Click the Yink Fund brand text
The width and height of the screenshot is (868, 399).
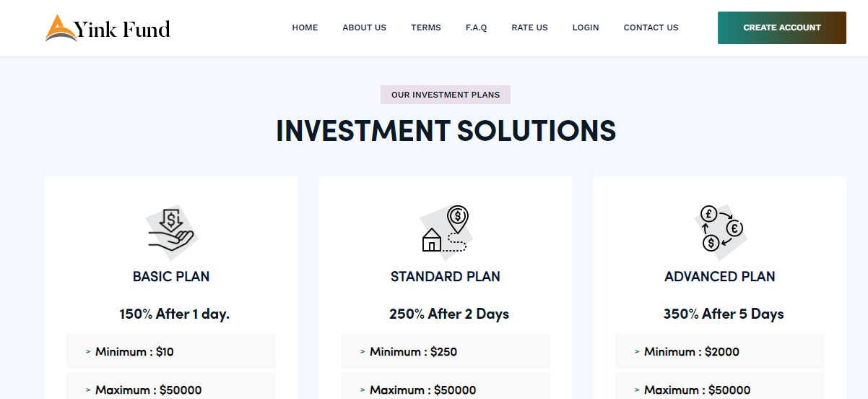[x=123, y=29]
